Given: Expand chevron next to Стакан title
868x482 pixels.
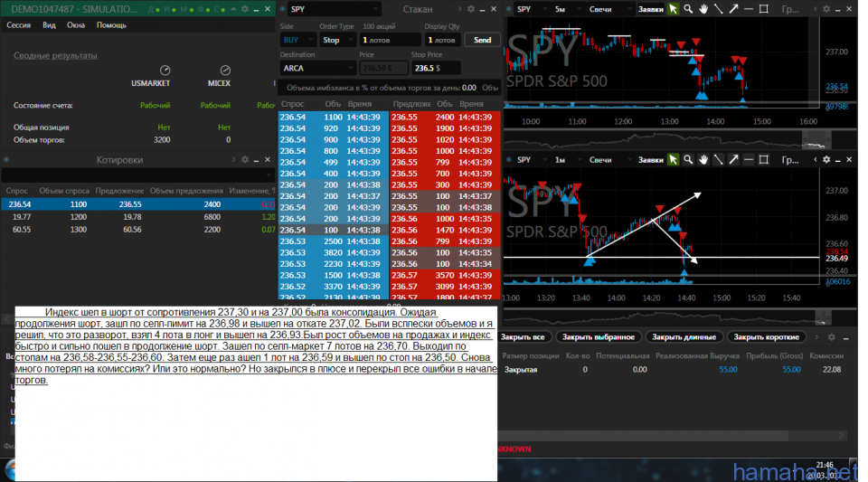Looking at the screenshot, I should coord(459,9).
